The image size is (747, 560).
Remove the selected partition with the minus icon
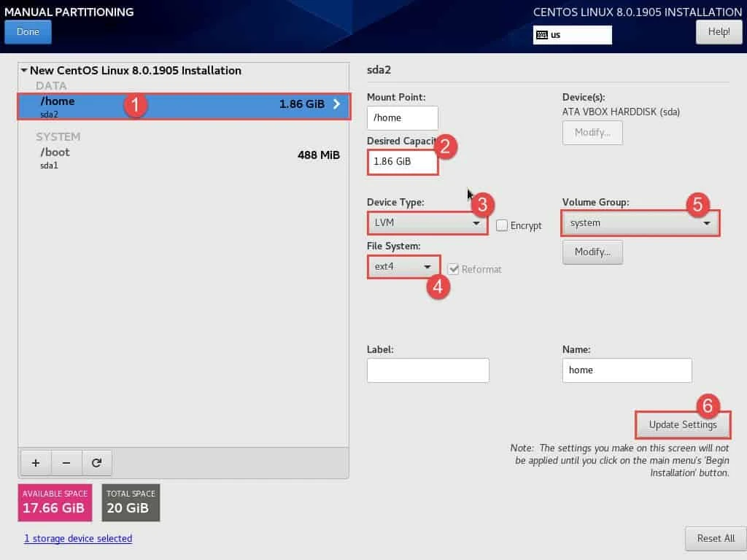66,462
